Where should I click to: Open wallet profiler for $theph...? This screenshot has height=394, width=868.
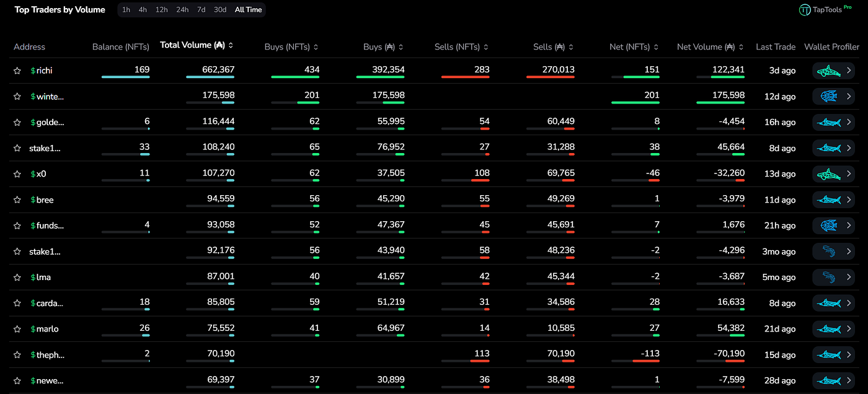click(834, 355)
